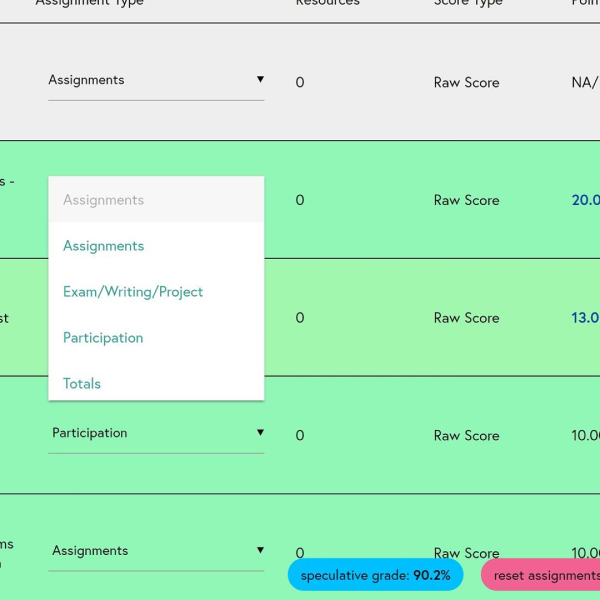Expand the bottom row's Assignments dropdown

tap(150, 551)
